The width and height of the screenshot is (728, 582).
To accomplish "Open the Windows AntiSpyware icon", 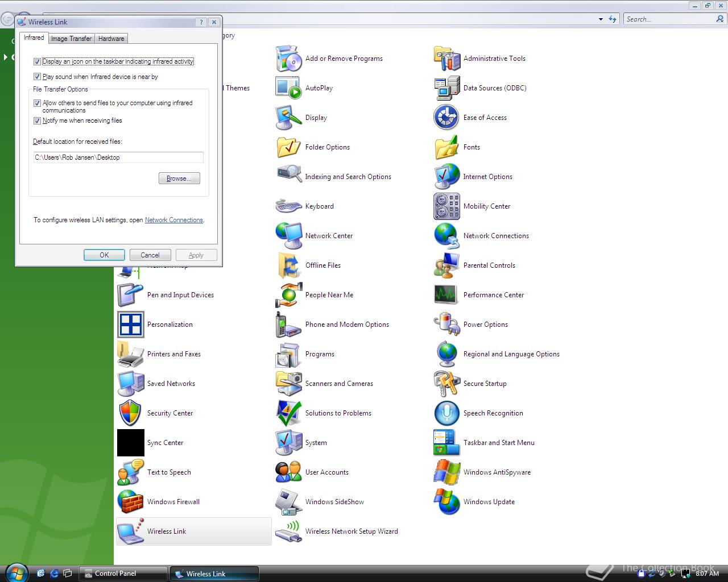I will (x=446, y=472).
